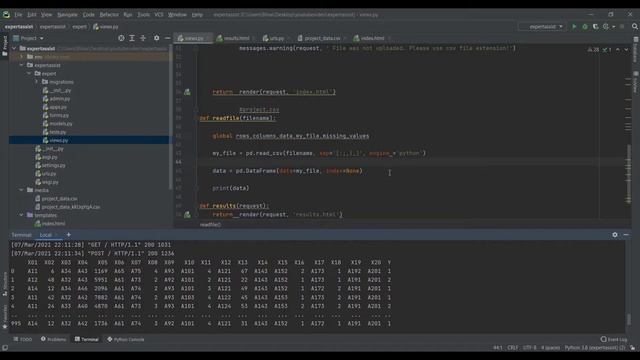Go to the next highlighted error arrow
Screen dimensions: 640x360
[626, 49]
